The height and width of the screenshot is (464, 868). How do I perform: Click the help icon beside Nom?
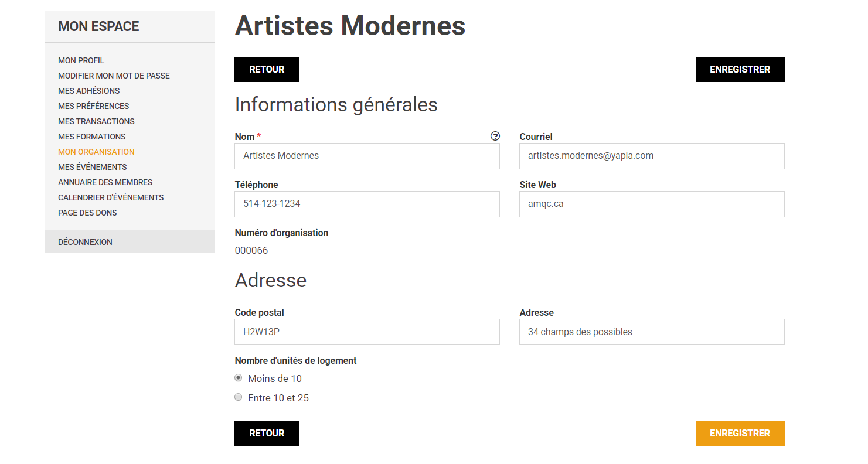pos(495,136)
